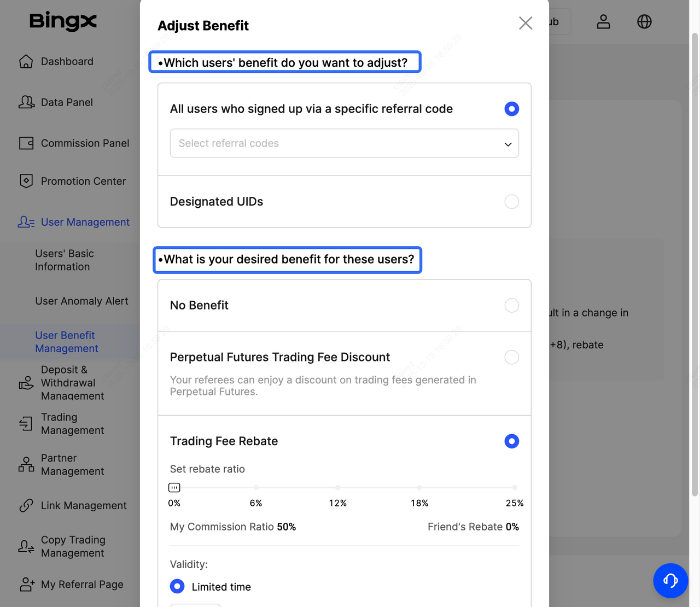This screenshot has width=700, height=607.
Task: Click the BingX logo
Action: 63,21
